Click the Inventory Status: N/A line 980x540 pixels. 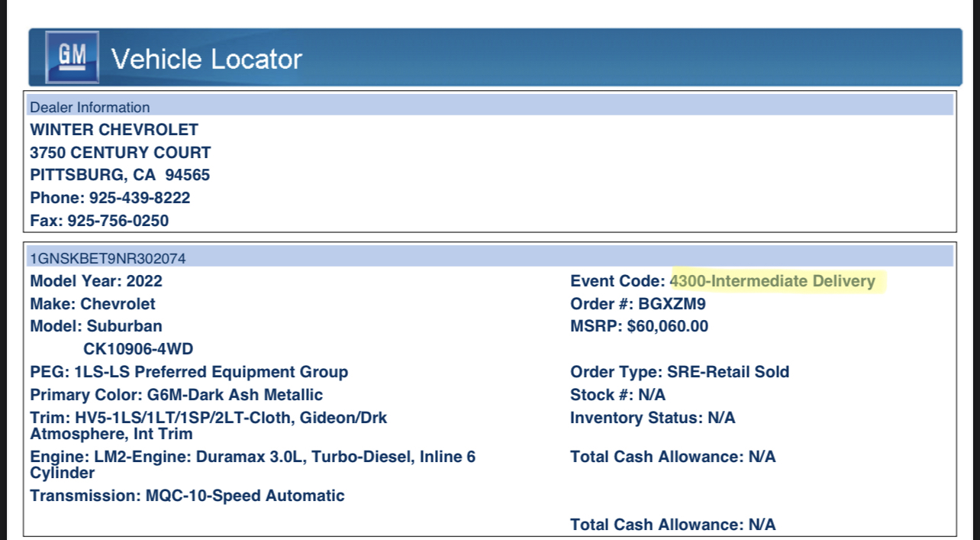click(653, 418)
